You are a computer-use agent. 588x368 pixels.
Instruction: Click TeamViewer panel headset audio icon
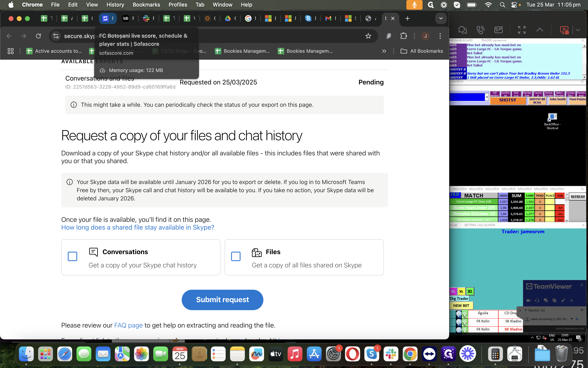tap(537, 300)
